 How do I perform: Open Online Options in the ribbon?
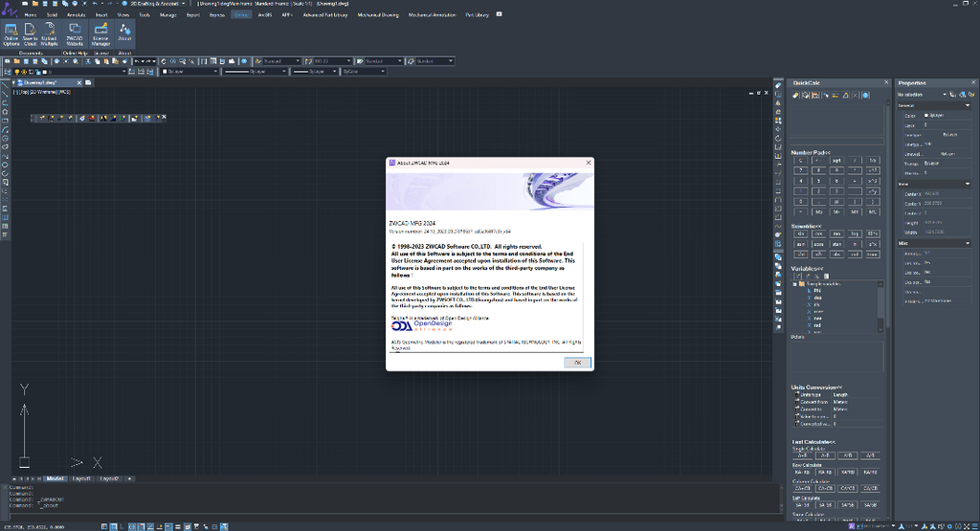(11, 34)
